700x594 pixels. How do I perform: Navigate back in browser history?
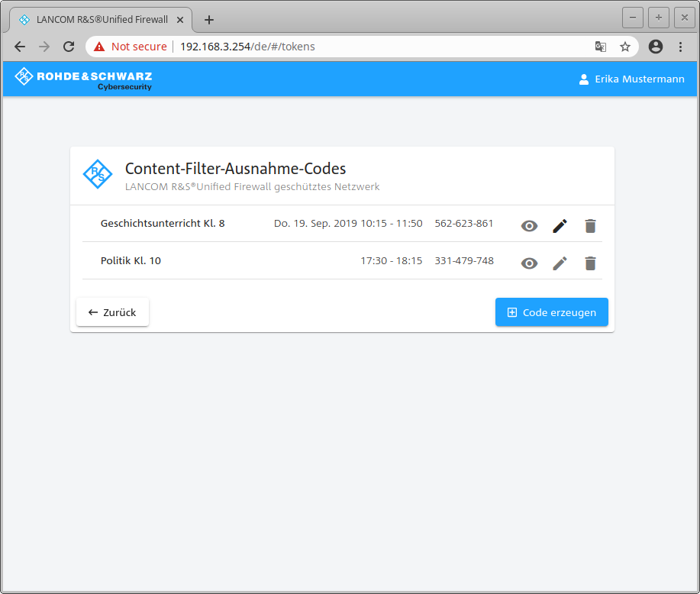(20, 47)
